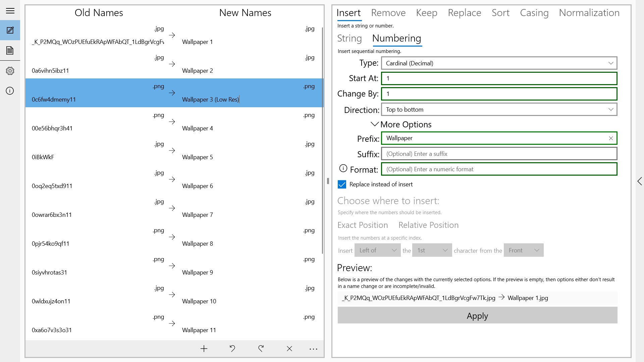
Task: Undo the last rename change
Action: coord(232,349)
